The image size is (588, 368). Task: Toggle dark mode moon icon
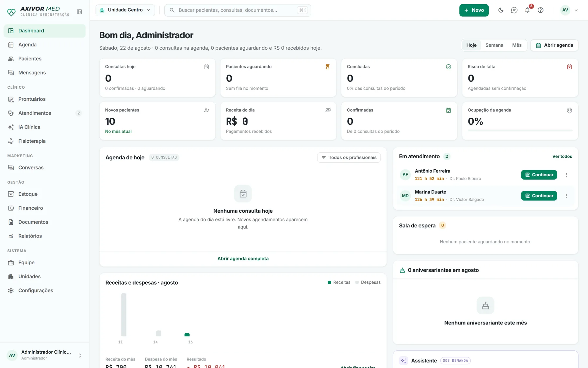point(501,10)
